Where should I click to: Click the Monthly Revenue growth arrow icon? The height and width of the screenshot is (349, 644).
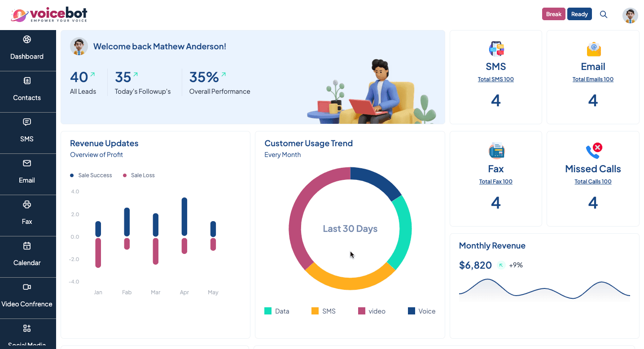501,265
